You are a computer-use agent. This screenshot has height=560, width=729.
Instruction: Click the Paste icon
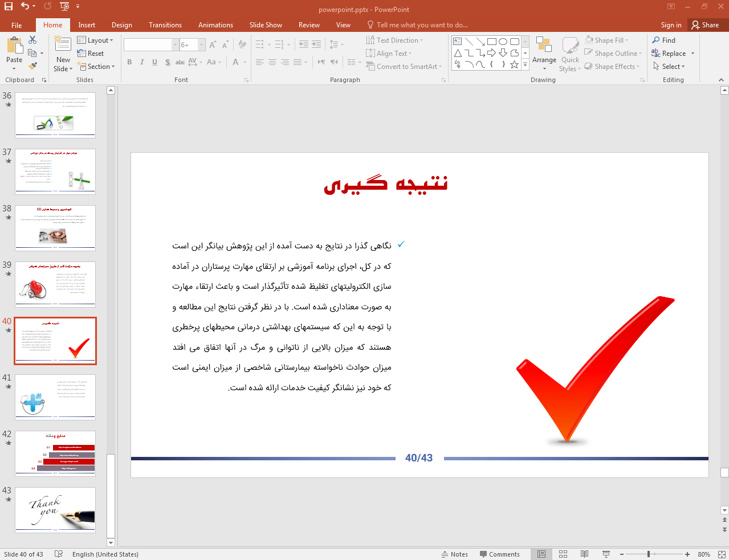14,45
